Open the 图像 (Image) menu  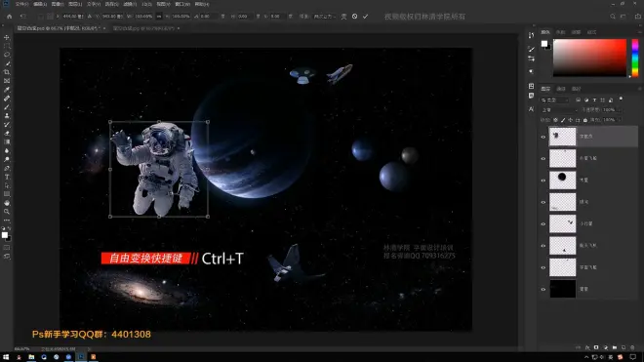pos(58,4)
